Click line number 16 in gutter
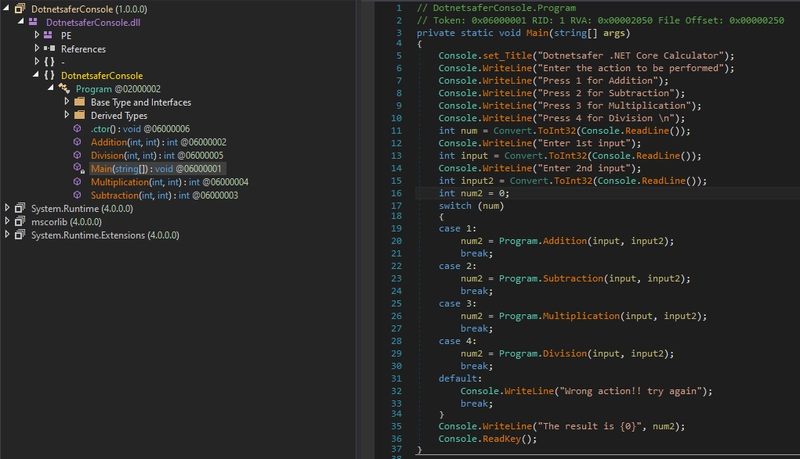The width and height of the screenshot is (800, 459). tap(396, 193)
